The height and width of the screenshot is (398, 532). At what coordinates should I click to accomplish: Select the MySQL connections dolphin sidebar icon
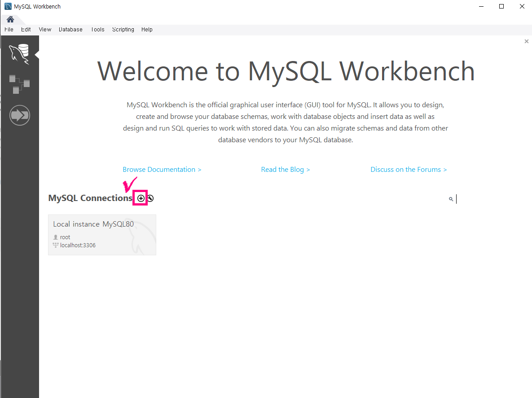click(19, 54)
